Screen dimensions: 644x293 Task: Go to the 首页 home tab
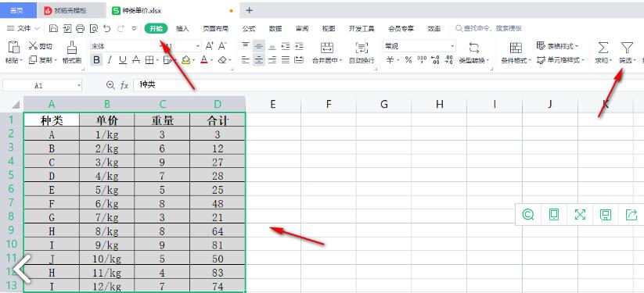click(x=18, y=11)
